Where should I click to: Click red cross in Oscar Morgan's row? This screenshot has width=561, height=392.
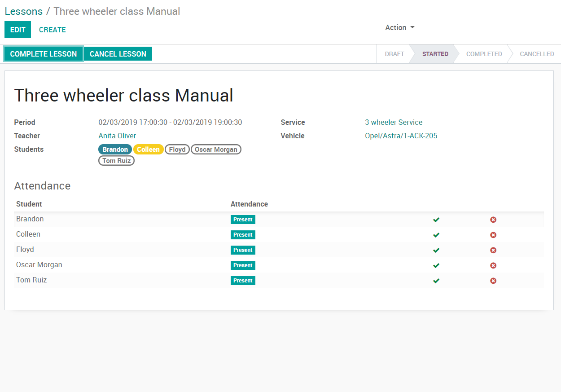coord(493,265)
